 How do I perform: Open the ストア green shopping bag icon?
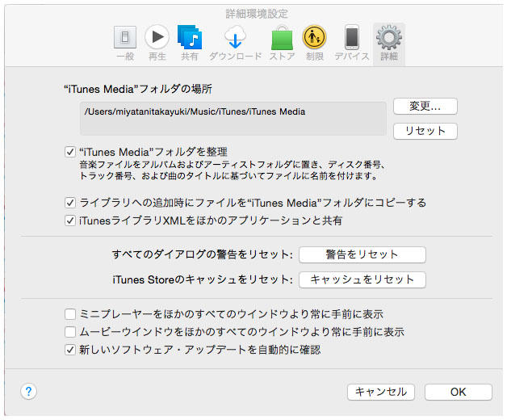pyautogui.click(x=282, y=38)
